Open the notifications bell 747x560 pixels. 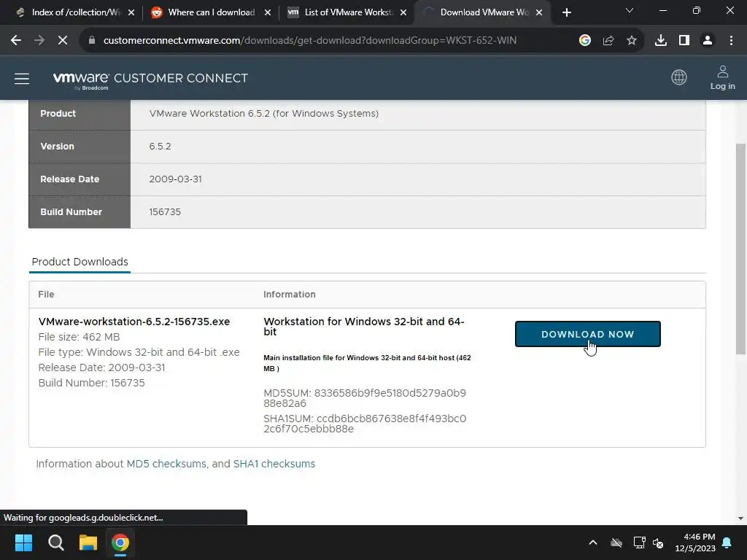point(727,542)
